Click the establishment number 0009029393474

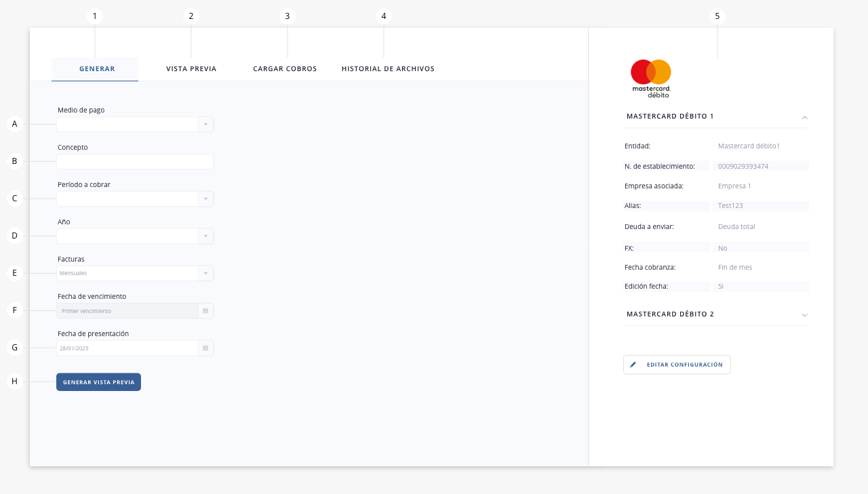[x=743, y=166]
